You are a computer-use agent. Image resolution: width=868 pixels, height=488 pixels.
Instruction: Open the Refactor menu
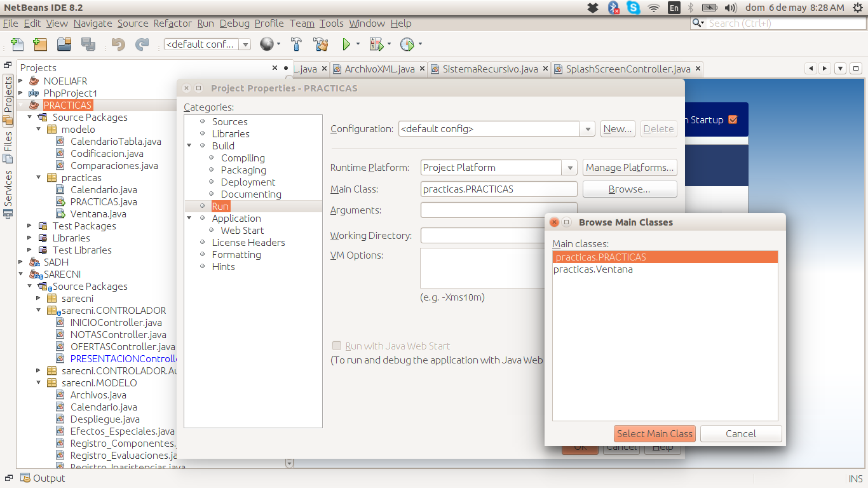click(172, 23)
